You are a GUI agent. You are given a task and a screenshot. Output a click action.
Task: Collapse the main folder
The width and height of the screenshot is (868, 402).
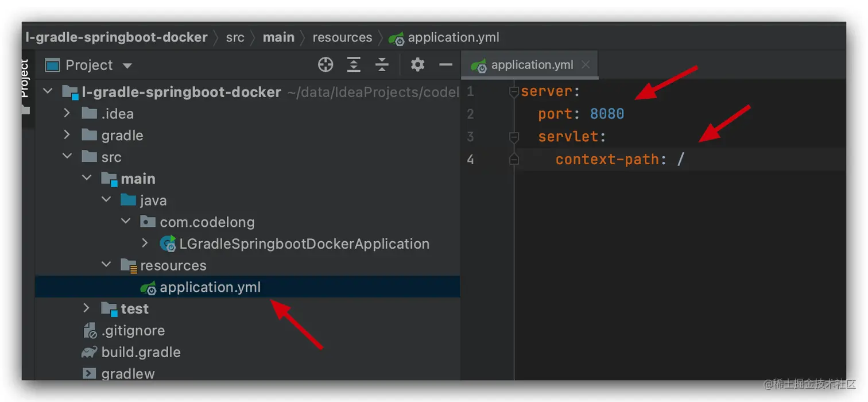point(87,178)
